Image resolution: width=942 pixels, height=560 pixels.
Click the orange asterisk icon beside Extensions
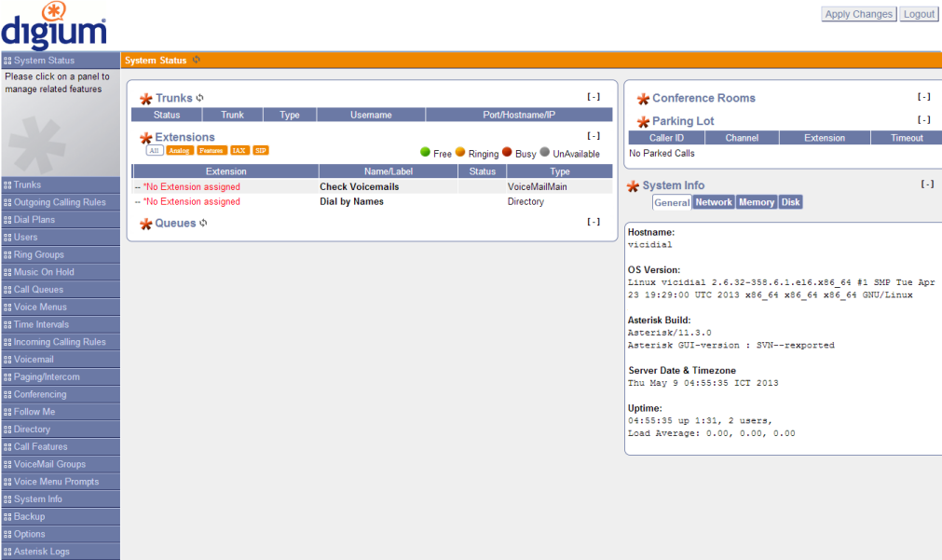click(x=146, y=138)
